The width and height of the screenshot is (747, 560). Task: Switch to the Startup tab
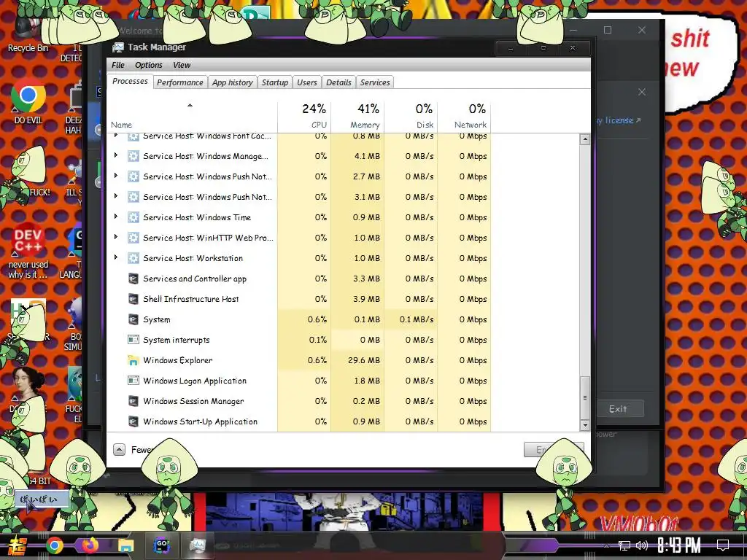275,82
